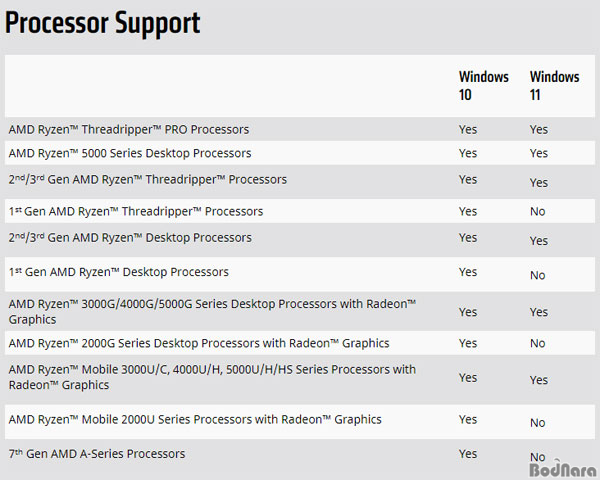Click the Windows 11 column header
This screenshot has width=600, height=480.
coord(554,86)
